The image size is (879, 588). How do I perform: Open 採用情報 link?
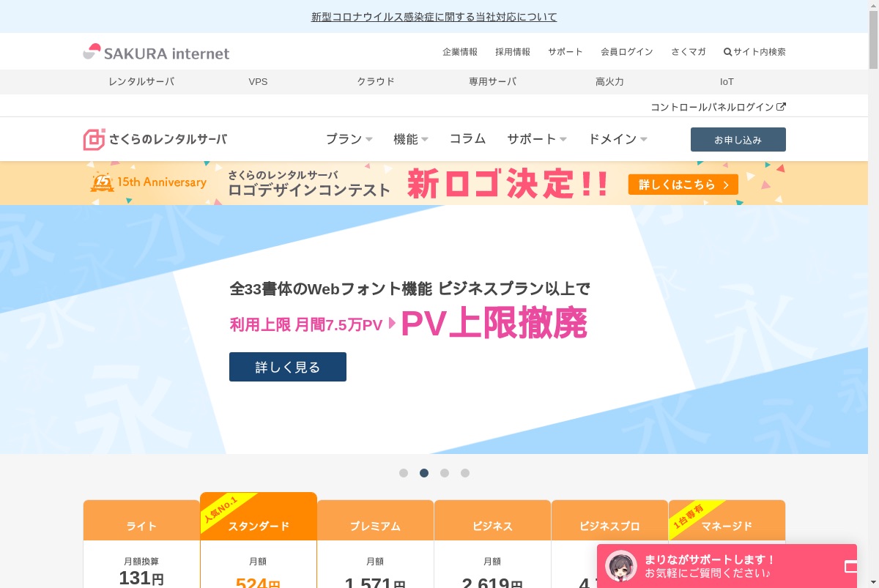(x=513, y=52)
